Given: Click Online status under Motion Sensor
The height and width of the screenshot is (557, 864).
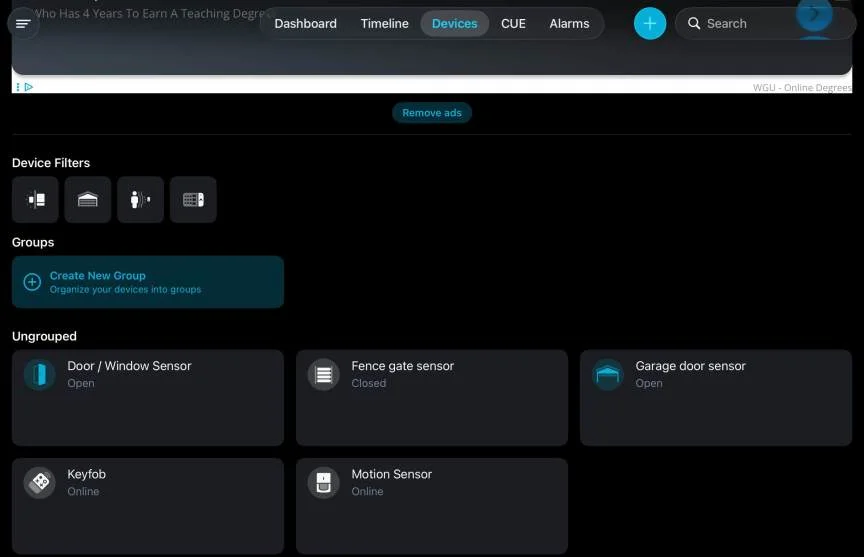Looking at the screenshot, I should [367, 491].
